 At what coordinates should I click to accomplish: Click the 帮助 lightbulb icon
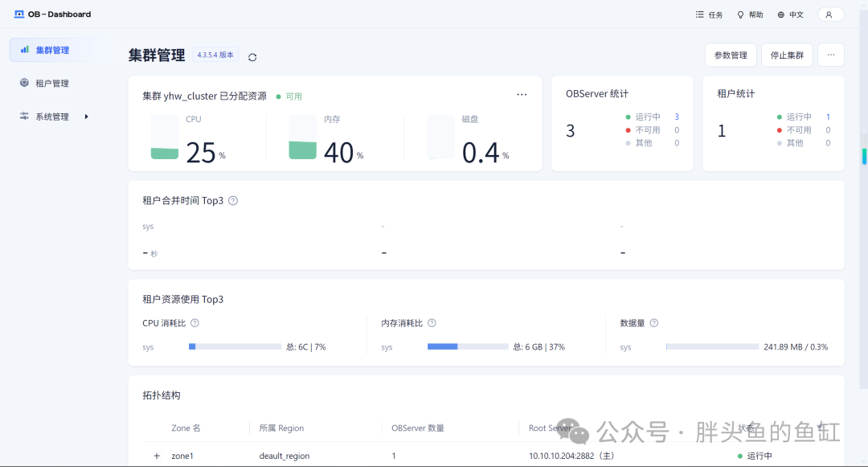click(x=741, y=15)
